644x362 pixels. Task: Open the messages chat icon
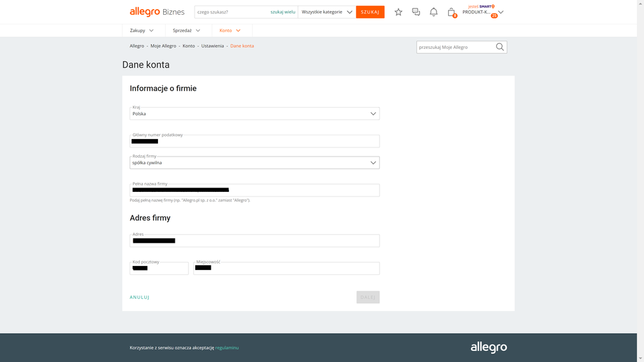[416, 12]
